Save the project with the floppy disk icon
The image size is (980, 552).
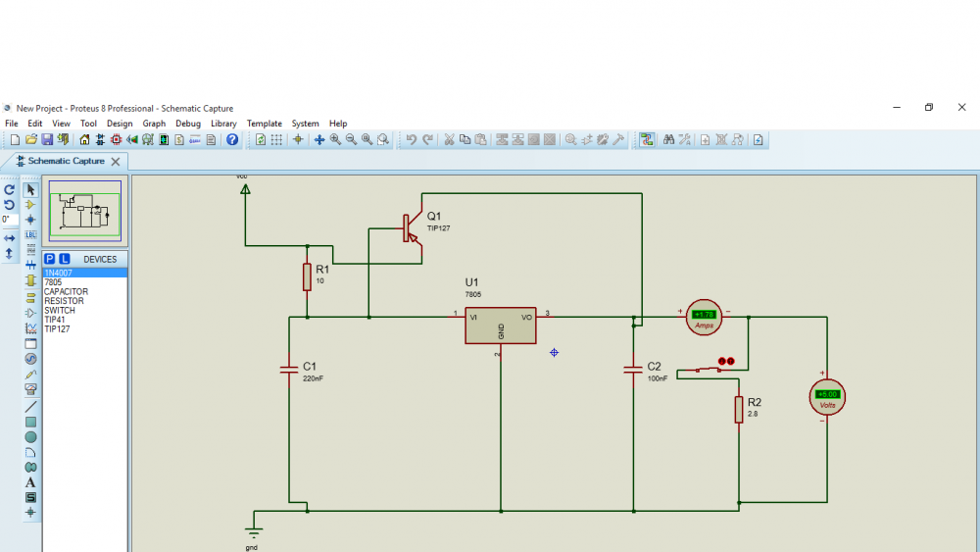click(x=46, y=140)
